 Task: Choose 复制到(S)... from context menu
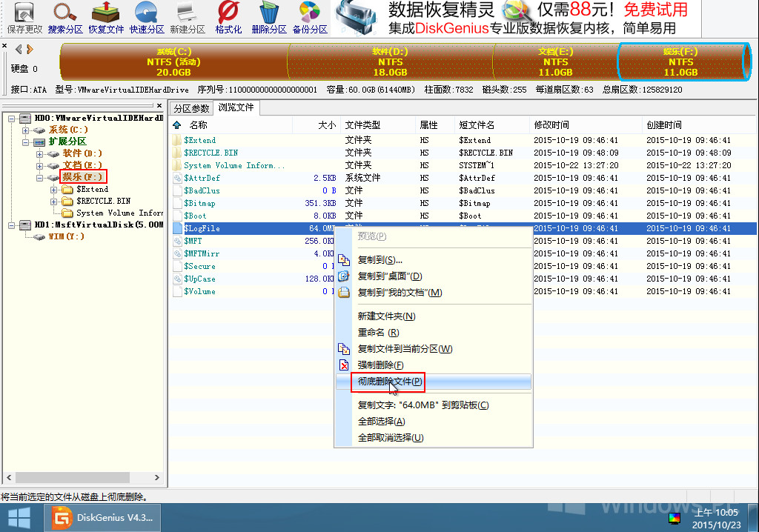tap(434, 260)
